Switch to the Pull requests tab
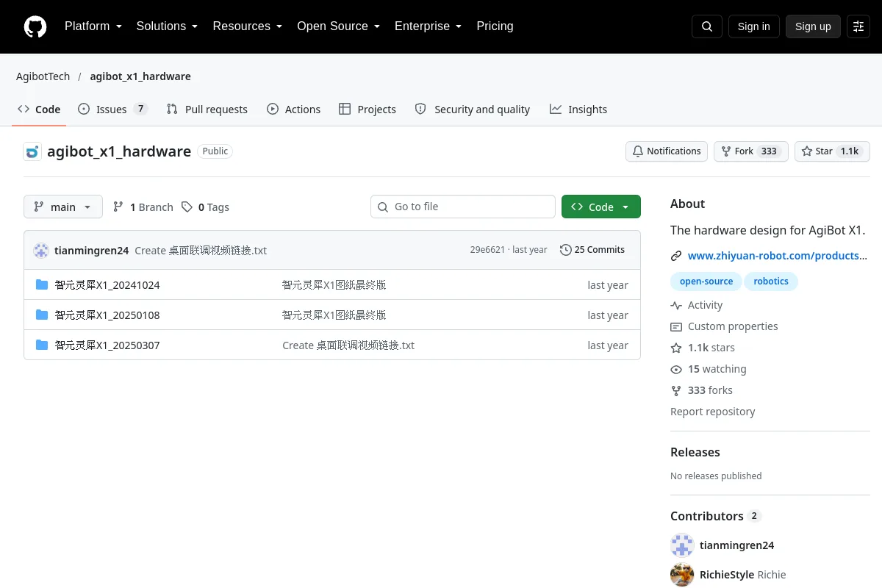This screenshot has height=588, width=882. tap(207, 109)
